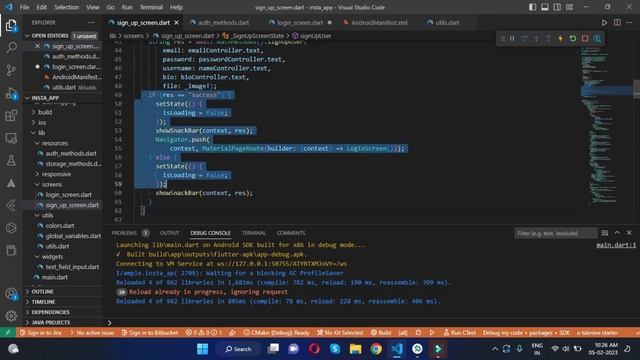Open the Accounts icon in the activity bar
The height and width of the screenshot is (360, 640).
(11, 294)
